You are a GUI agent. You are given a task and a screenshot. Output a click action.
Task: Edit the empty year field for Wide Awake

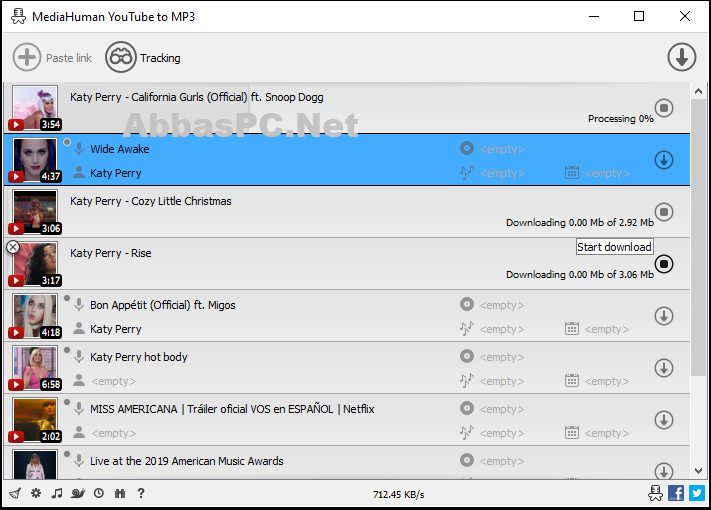(607, 173)
